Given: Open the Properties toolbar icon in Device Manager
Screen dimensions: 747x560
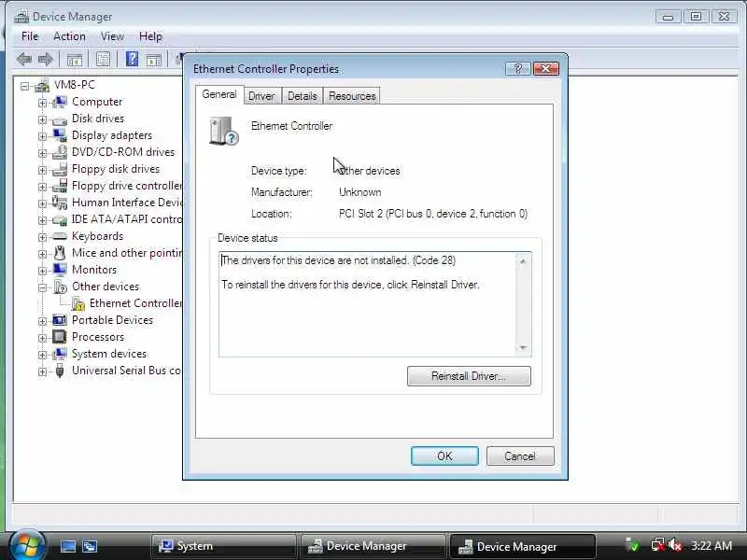Looking at the screenshot, I should 103,59.
